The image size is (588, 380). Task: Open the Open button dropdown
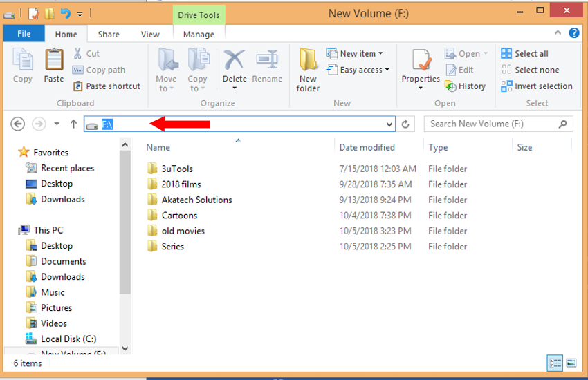click(486, 53)
